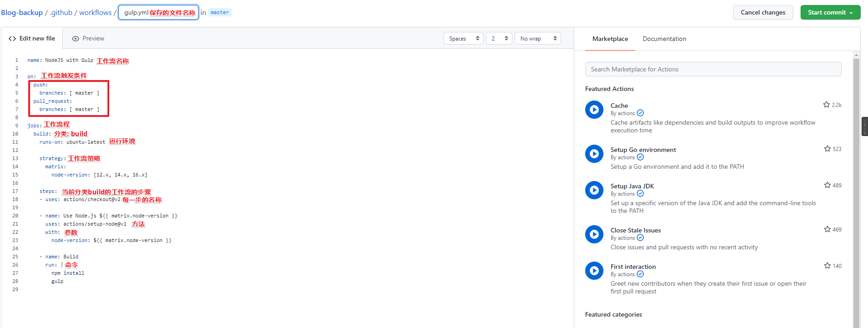The height and width of the screenshot is (328, 868).
Task: Click the star icon showing 469
Action: [827, 229]
